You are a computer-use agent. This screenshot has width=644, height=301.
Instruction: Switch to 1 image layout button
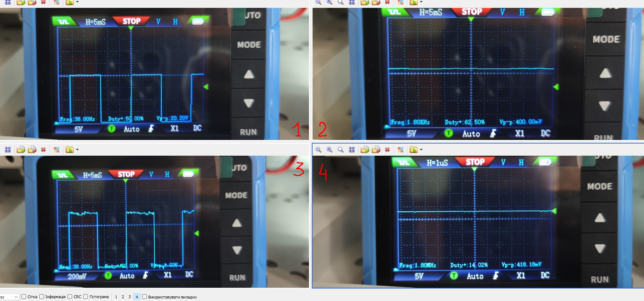point(116,297)
